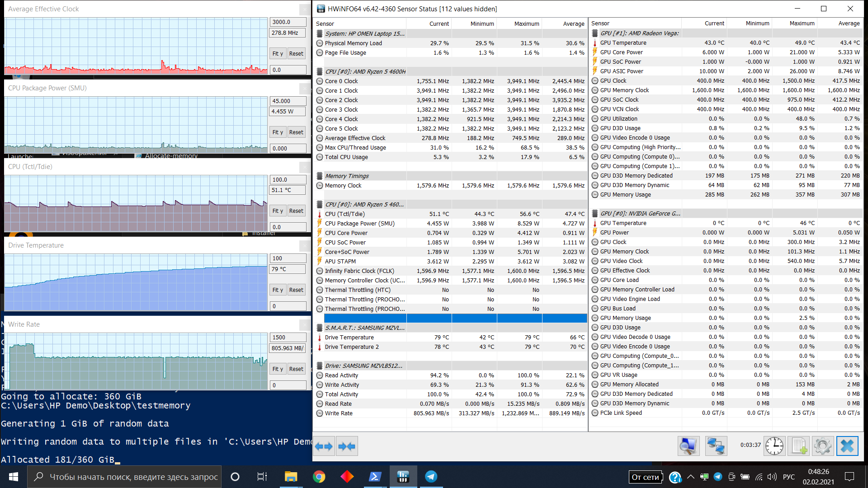Start logging with the document-plus icon

[799, 446]
